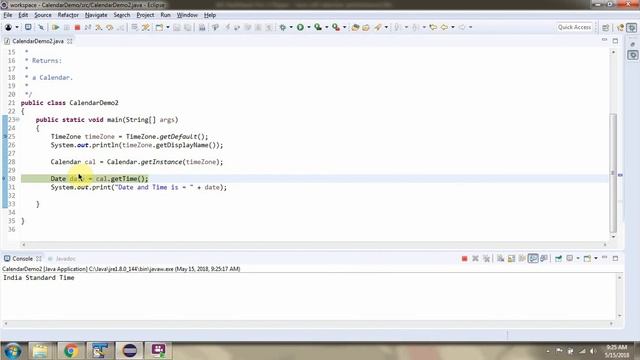Image resolution: width=640 pixels, height=360 pixels.
Task: Open the Run button dropdown arrow
Action: (309, 27)
